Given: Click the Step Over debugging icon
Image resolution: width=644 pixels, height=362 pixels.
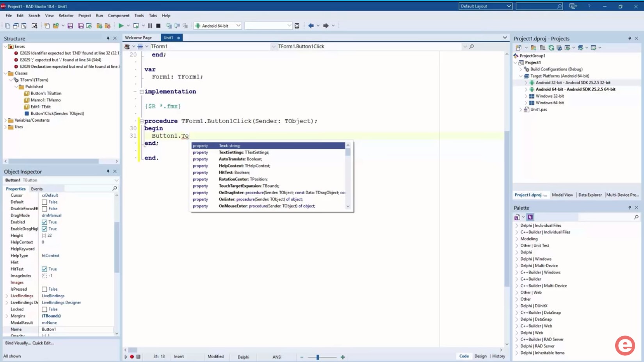Looking at the screenshot, I should [x=169, y=25].
